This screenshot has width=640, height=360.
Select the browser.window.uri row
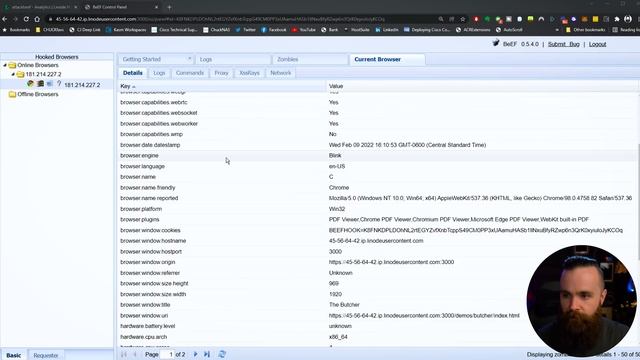tap(378, 316)
